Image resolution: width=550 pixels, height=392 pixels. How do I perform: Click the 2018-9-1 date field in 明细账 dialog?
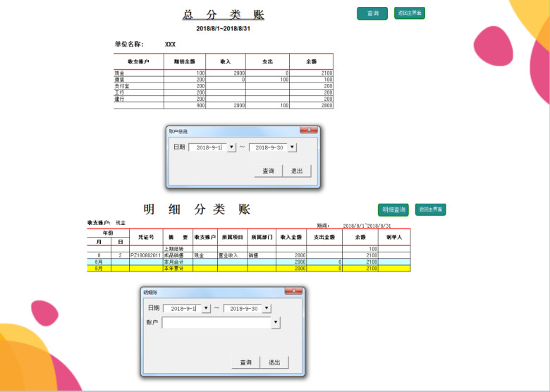pyautogui.click(x=183, y=309)
